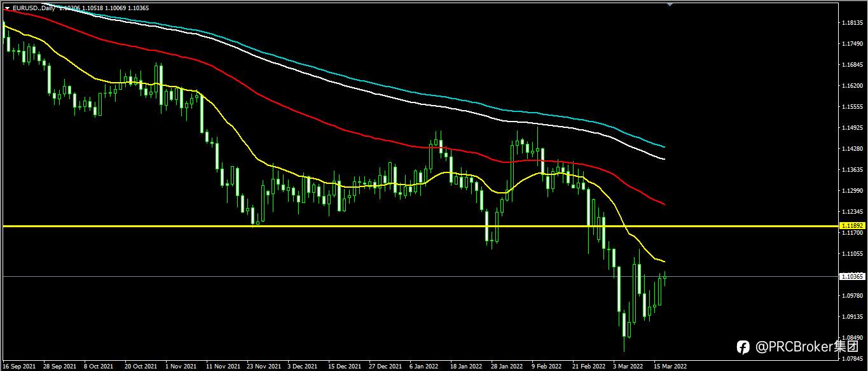868x371 pixels.
Task: Click the 11 Nov 2021 date label
Action: (x=223, y=367)
